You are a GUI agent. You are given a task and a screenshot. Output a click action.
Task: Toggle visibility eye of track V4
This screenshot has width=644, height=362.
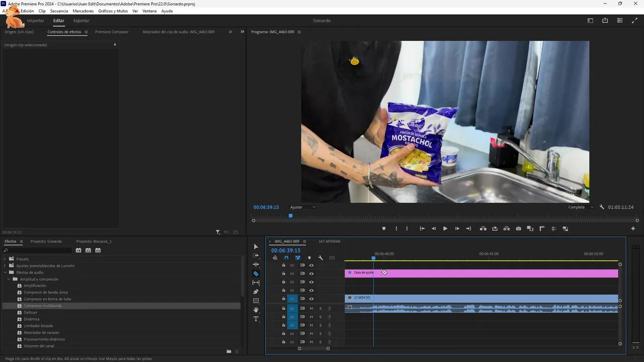point(311,274)
